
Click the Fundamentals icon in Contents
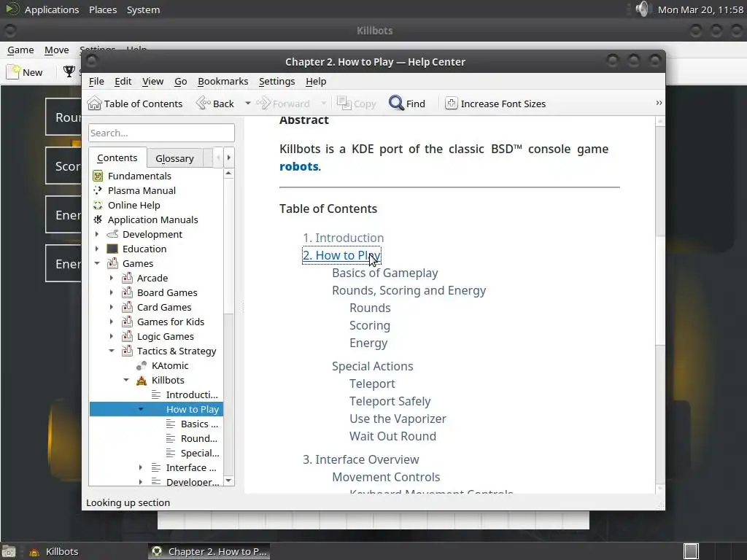(98, 176)
